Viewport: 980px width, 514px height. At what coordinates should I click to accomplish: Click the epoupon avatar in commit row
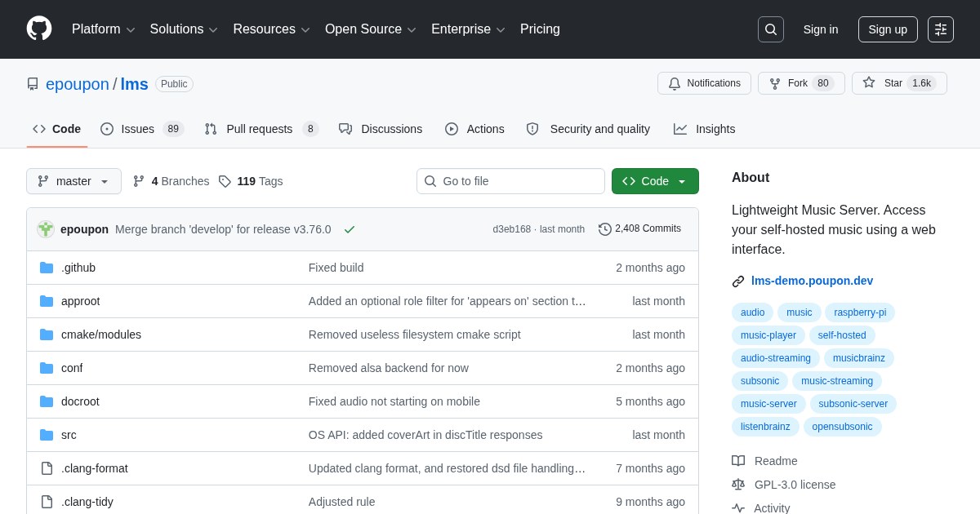pyautogui.click(x=46, y=229)
